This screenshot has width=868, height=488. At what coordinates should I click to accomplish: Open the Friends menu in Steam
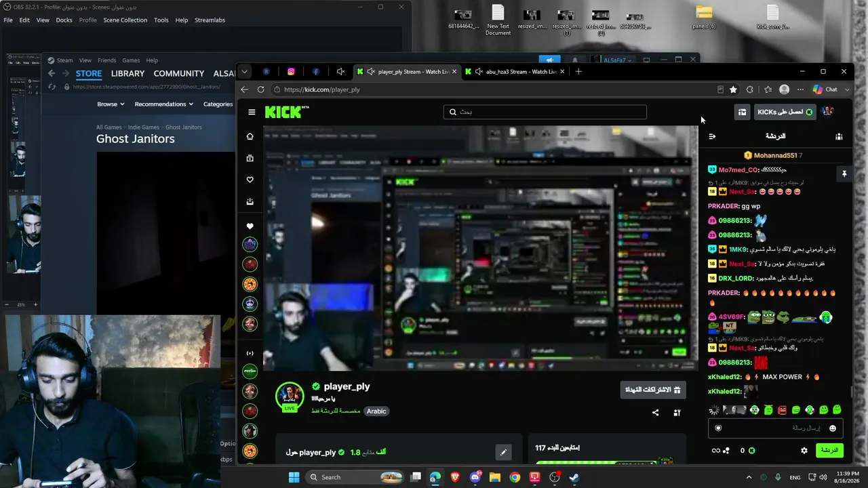(106, 60)
